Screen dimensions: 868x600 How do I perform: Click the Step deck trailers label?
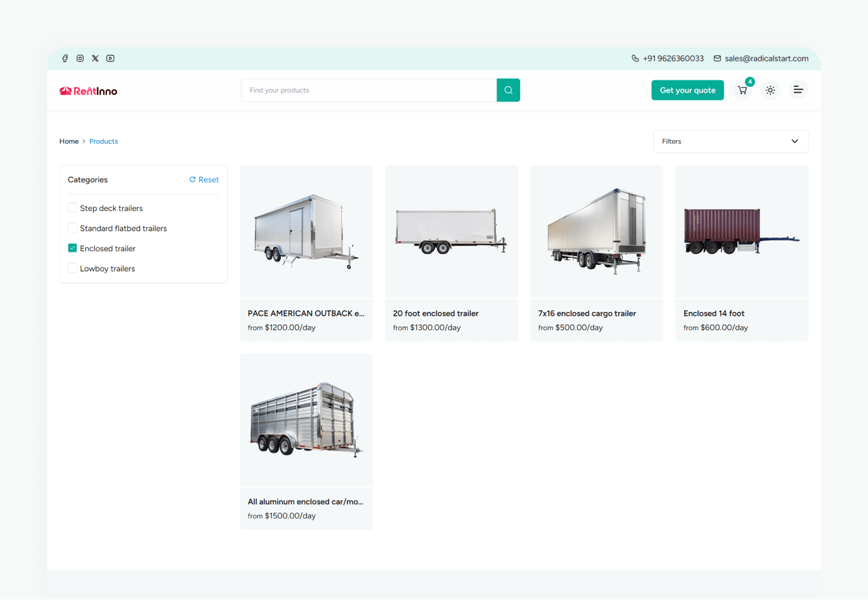click(x=111, y=208)
